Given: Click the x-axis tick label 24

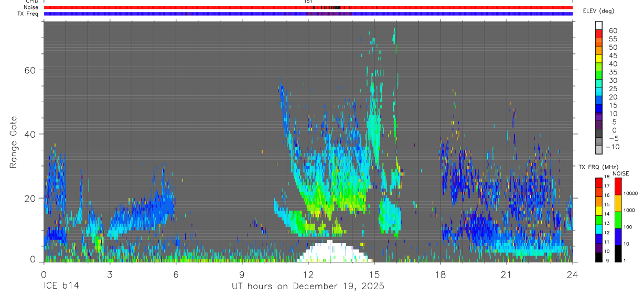Looking at the screenshot, I should tap(572, 274).
